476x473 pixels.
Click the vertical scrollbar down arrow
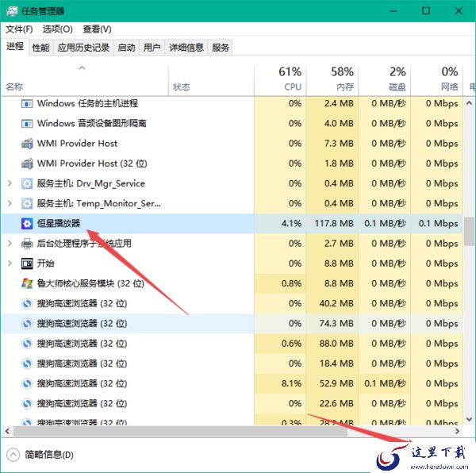(x=469, y=419)
